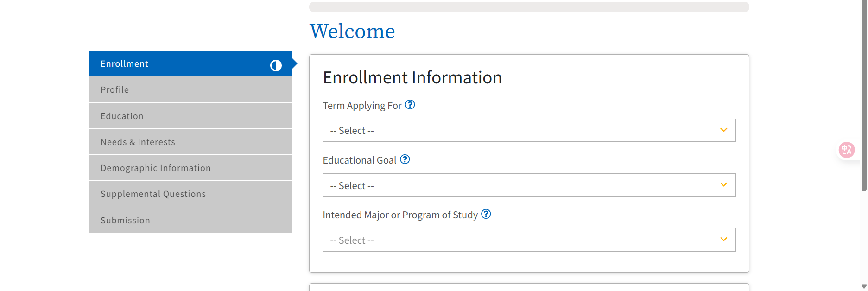Click the progress bar at top
Image resolution: width=868 pixels, height=291 pixels.
529,6
